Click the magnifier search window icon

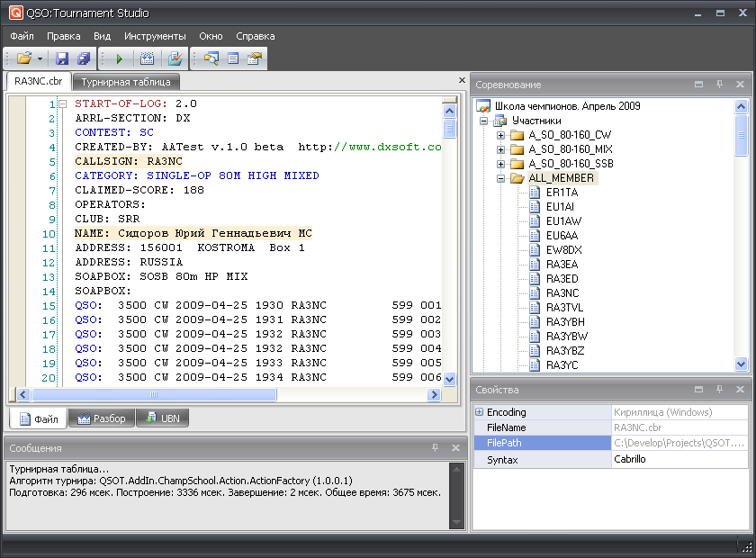tap(211, 58)
